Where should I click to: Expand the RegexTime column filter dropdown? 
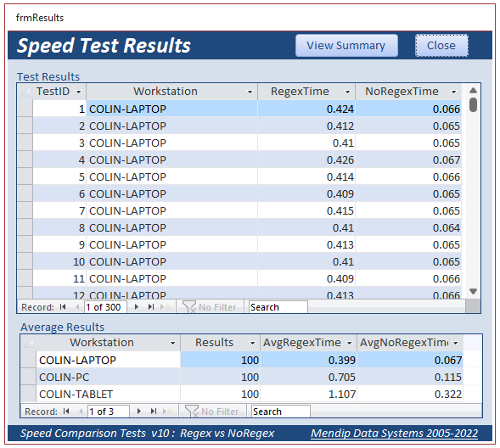347,92
